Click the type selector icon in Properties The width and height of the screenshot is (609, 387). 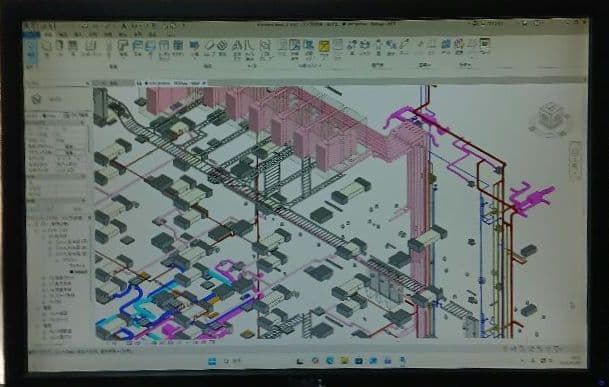click(x=37, y=99)
